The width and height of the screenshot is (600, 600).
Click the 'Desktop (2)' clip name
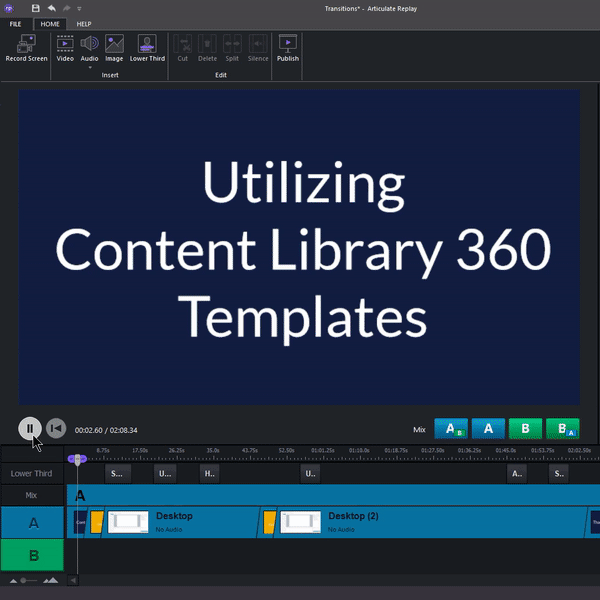click(x=353, y=516)
